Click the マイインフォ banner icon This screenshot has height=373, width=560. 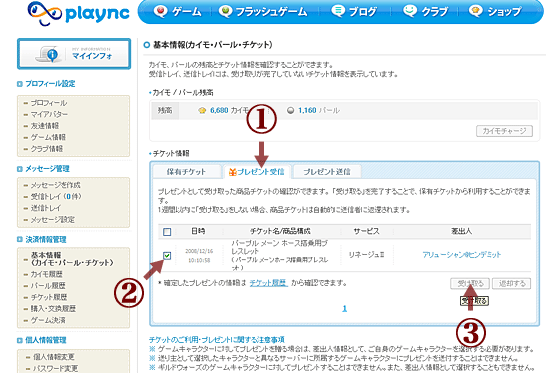74,54
